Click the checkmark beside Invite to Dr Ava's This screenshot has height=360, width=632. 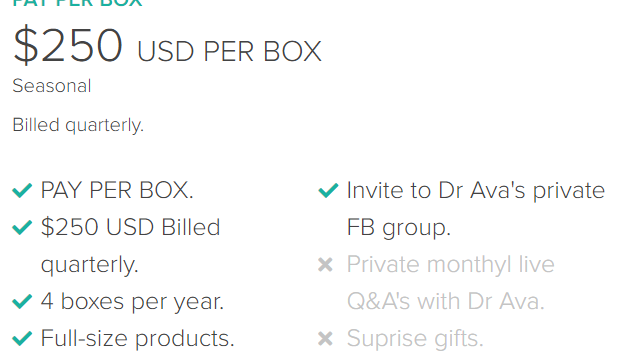(328, 190)
